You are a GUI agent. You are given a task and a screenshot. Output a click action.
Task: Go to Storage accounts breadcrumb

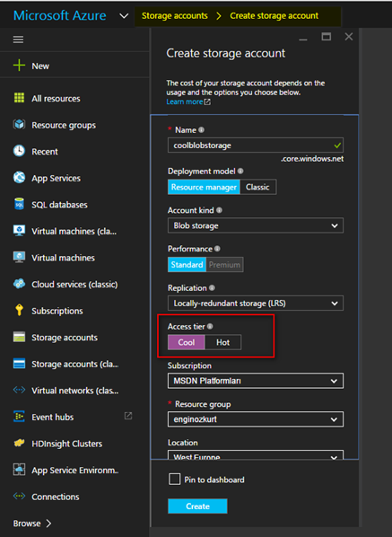coord(174,16)
